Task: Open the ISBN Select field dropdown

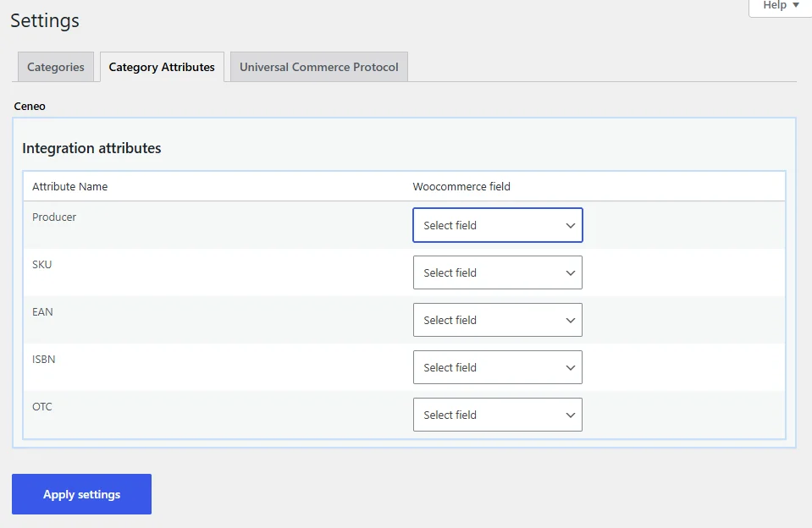Action: [498, 367]
